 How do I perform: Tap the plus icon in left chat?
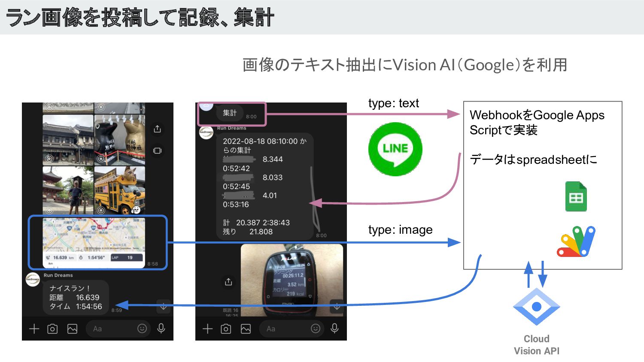(x=34, y=329)
